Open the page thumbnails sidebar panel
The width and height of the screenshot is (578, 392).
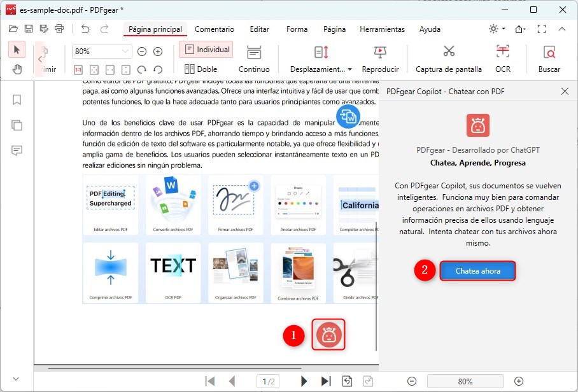pyautogui.click(x=17, y=125)
